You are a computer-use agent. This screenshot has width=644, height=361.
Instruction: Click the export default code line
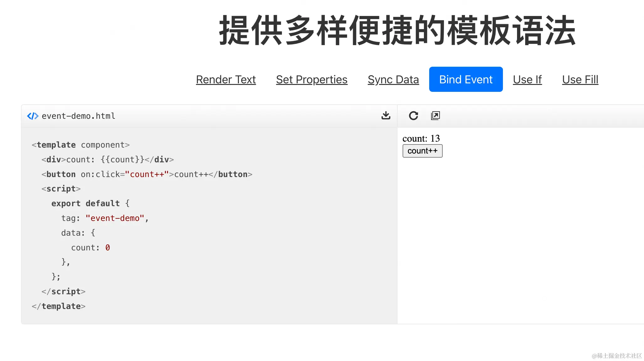[91, 203]
